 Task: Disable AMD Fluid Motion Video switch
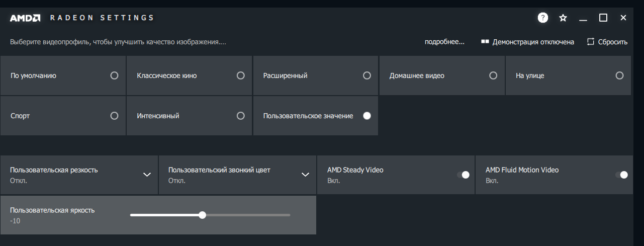pos(622,175)
